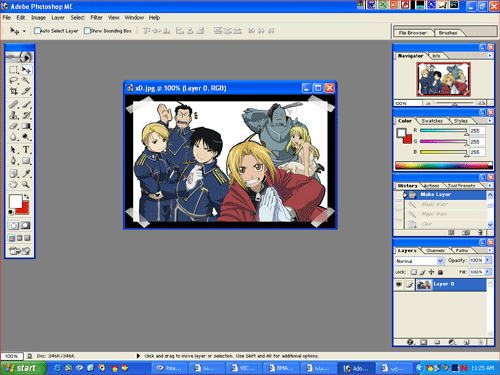Screen dimensions: 500x375
Task: Click the taskbar clock showing 11:25 AM
Action: 483,368
